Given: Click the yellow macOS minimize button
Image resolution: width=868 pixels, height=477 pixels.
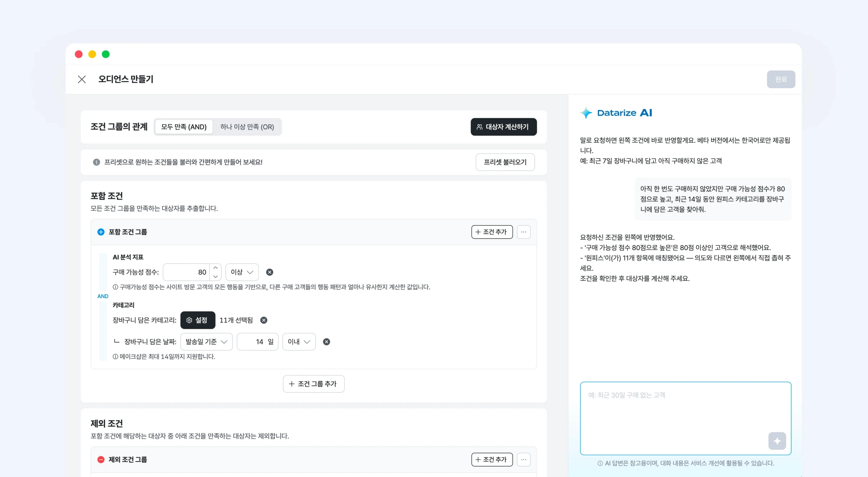Looking at the screenshot, I should pos(92,54).
